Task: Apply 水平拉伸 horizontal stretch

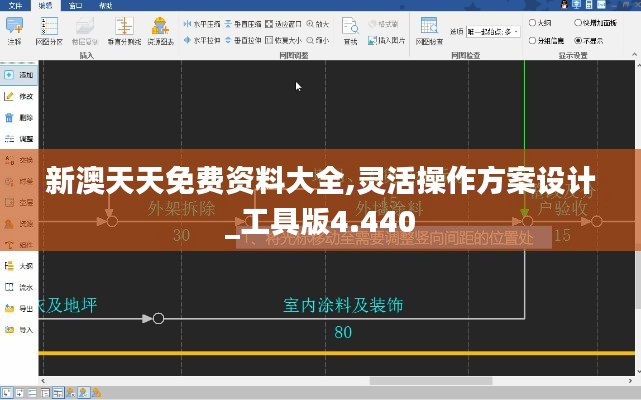Action: coord(202,40)
